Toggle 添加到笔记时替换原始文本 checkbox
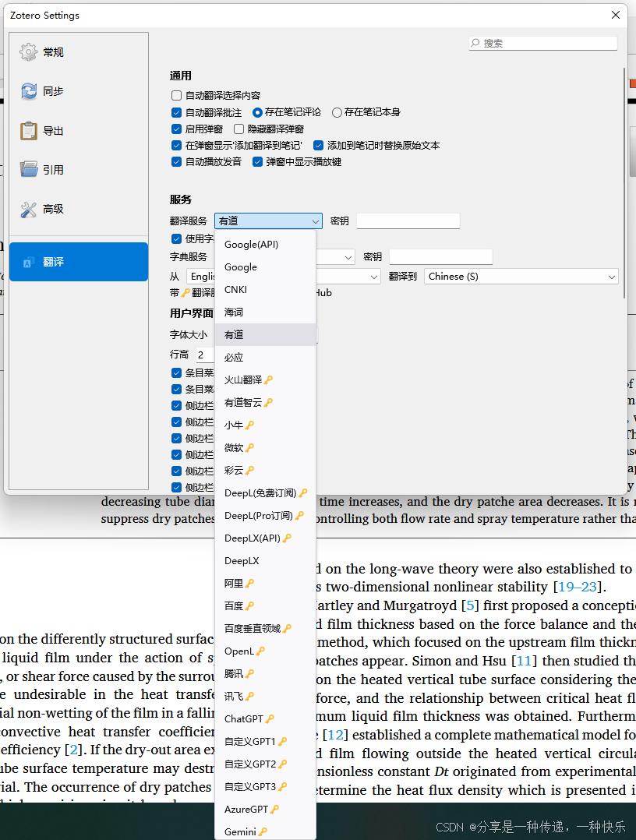 318,145
